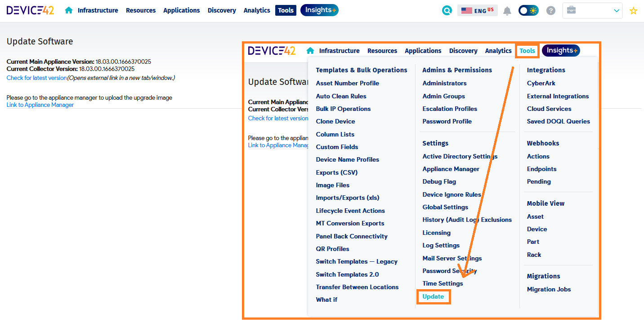Viewport: 644px width, 326px height.
Task: Click the teal Tools item in the inset screenshot
Action: (528, 51)
